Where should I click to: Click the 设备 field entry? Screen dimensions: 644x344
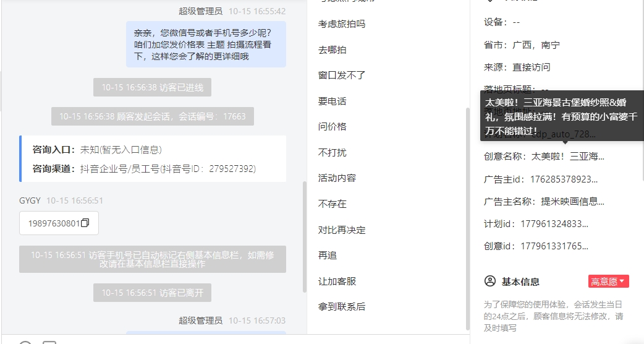click(501, 22)
